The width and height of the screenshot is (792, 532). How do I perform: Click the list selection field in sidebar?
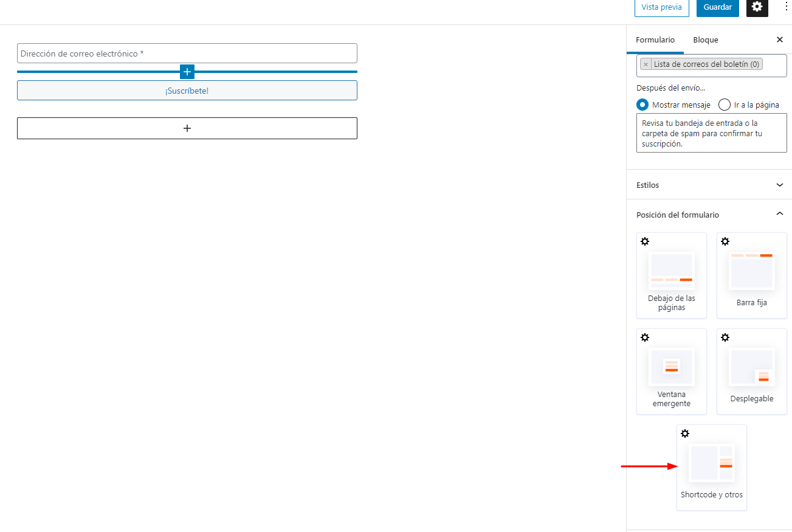coord(712,65)
